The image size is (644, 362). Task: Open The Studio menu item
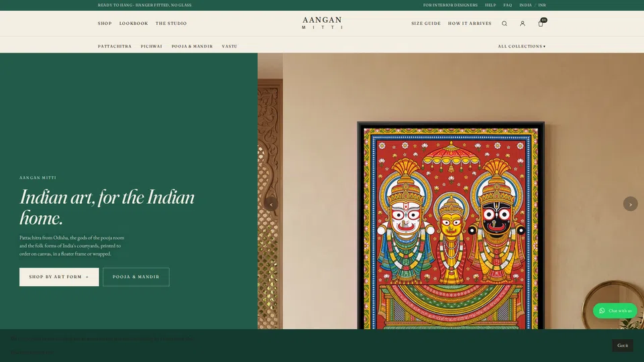pyautogui.click(x=171, y=23)
